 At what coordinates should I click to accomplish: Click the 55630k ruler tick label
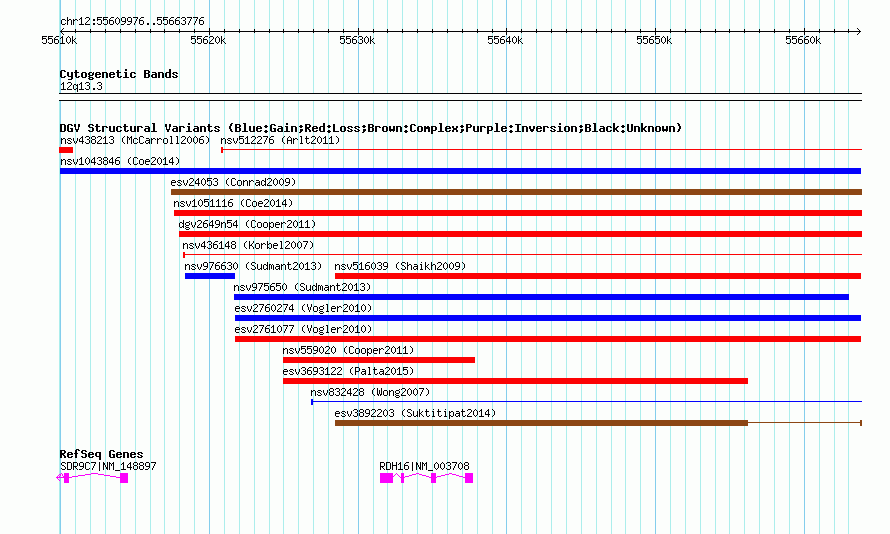coord(357,40)
